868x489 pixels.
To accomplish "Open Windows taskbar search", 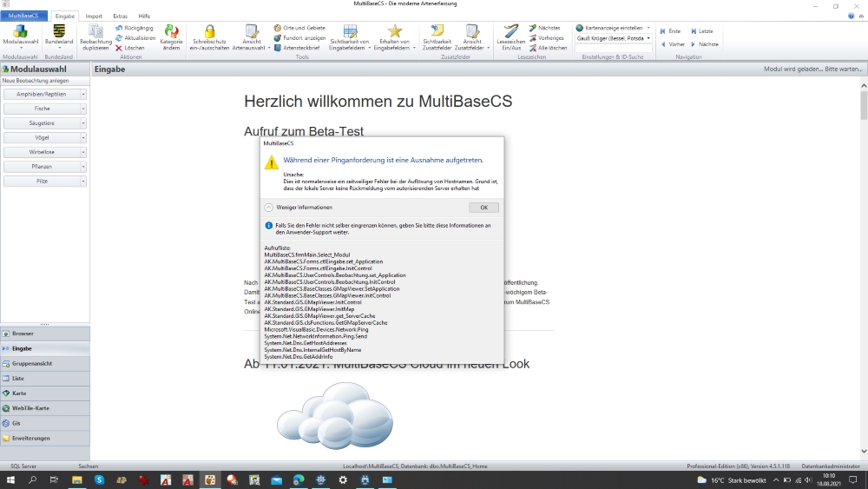I will 33,479.
